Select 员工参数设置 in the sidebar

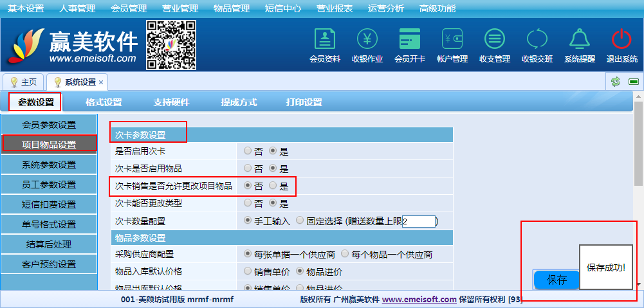point(49,185)
